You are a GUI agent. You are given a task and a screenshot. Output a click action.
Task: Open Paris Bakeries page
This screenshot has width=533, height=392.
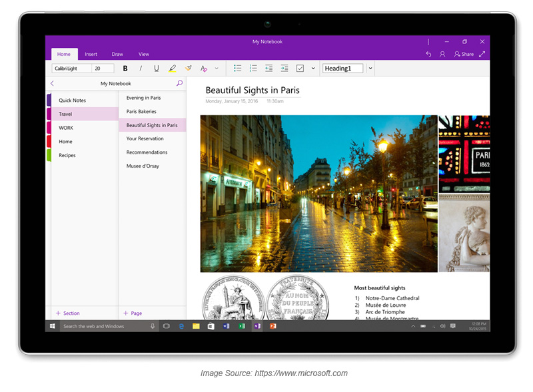(153, 111)
